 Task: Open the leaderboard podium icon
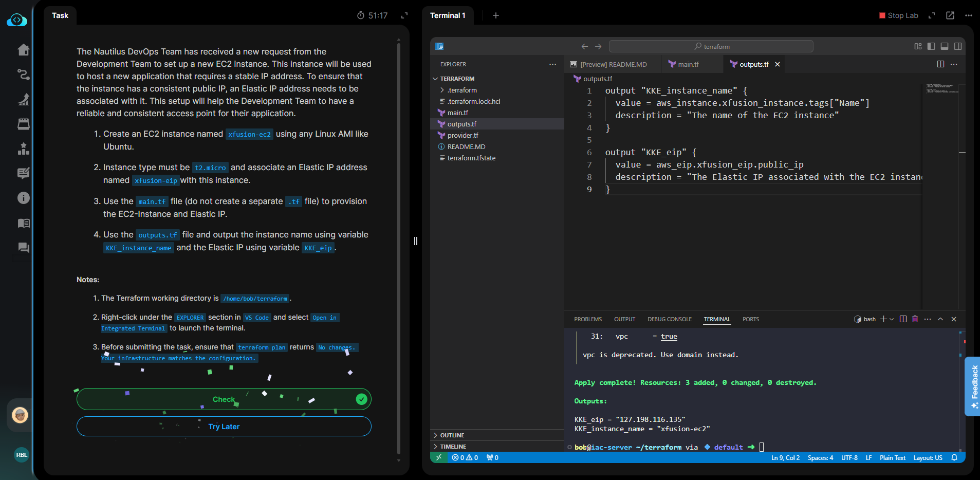[24, 149]
